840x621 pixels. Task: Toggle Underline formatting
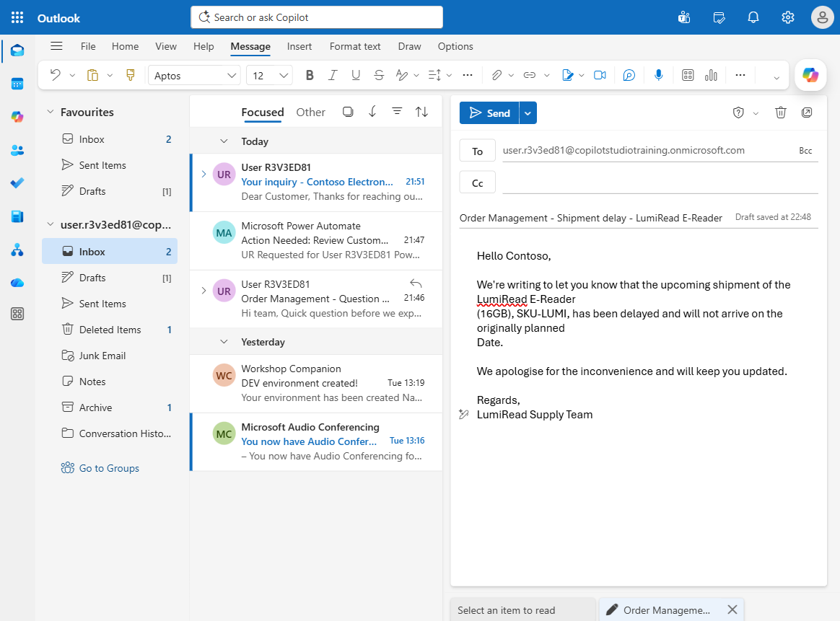point(356,76)
